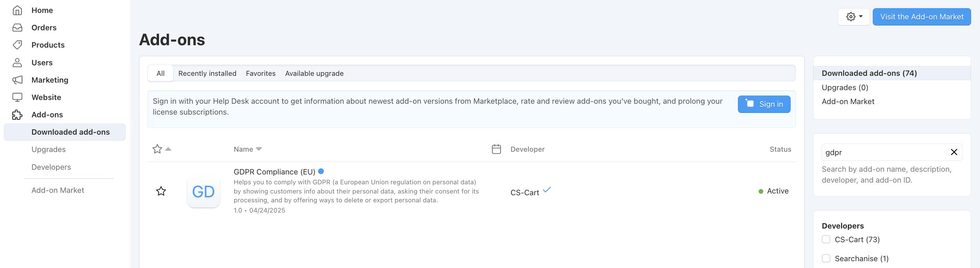This screenshot has width=980, height=268.
Task: Switch to the All tab
Action: coord(160,73)
